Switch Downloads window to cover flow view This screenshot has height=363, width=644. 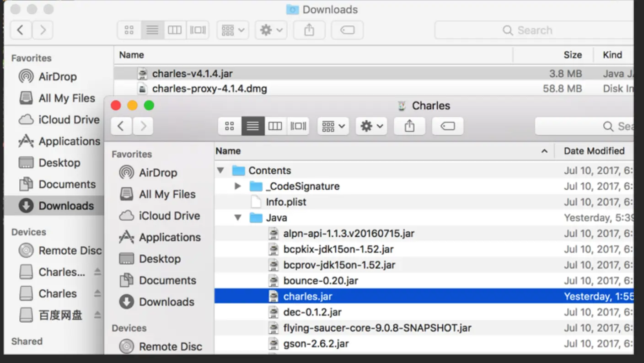click(x=197, y=30)
